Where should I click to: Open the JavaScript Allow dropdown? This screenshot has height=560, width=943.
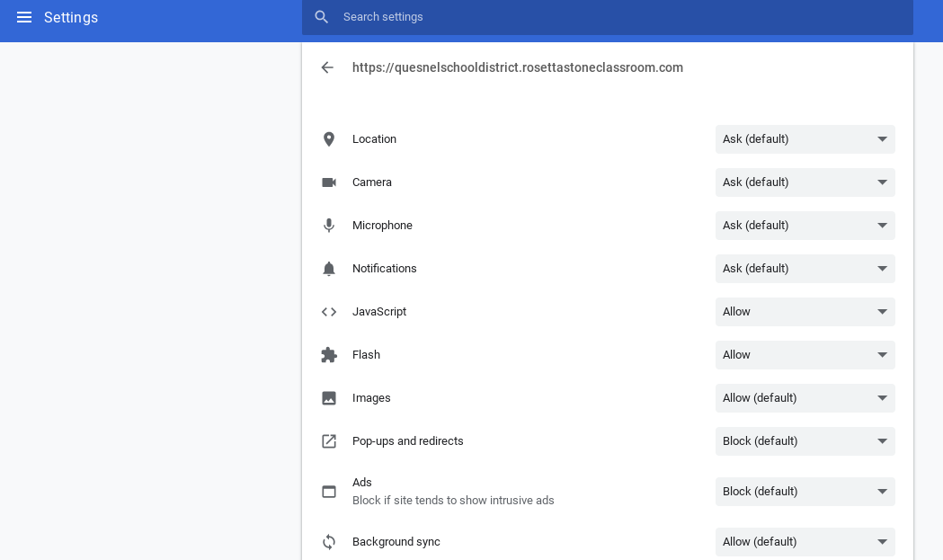coord(805,312)
